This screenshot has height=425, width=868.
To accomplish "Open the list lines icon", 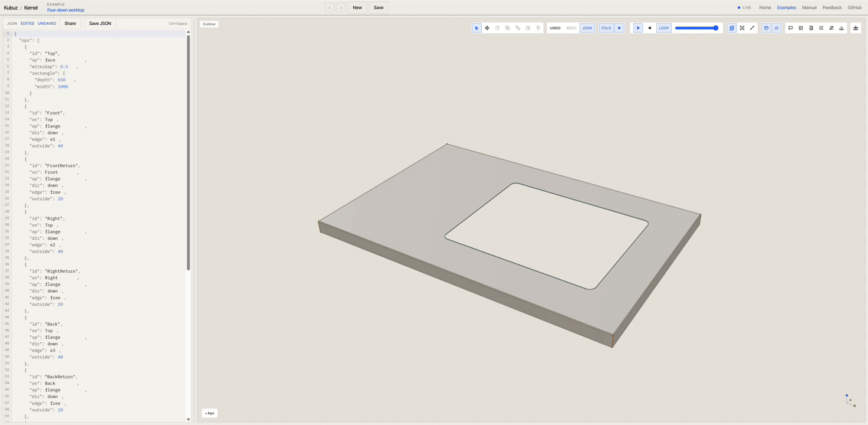I will (821, 28).
